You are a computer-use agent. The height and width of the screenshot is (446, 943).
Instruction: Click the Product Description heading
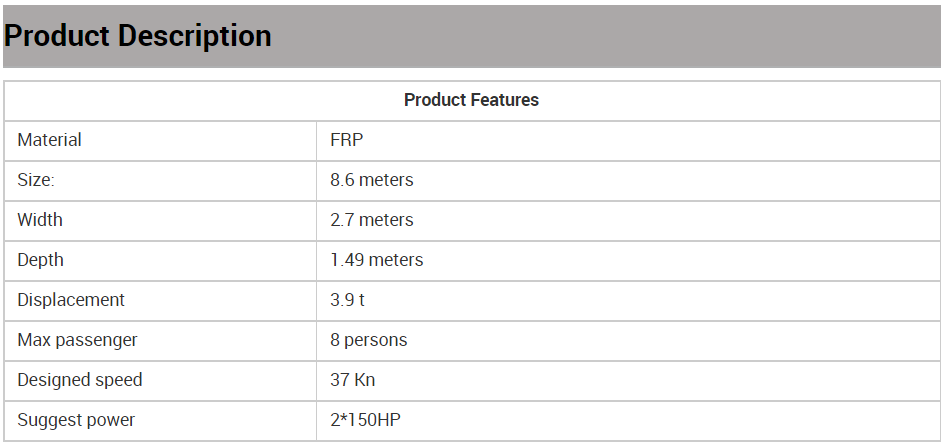coord(138,36)
